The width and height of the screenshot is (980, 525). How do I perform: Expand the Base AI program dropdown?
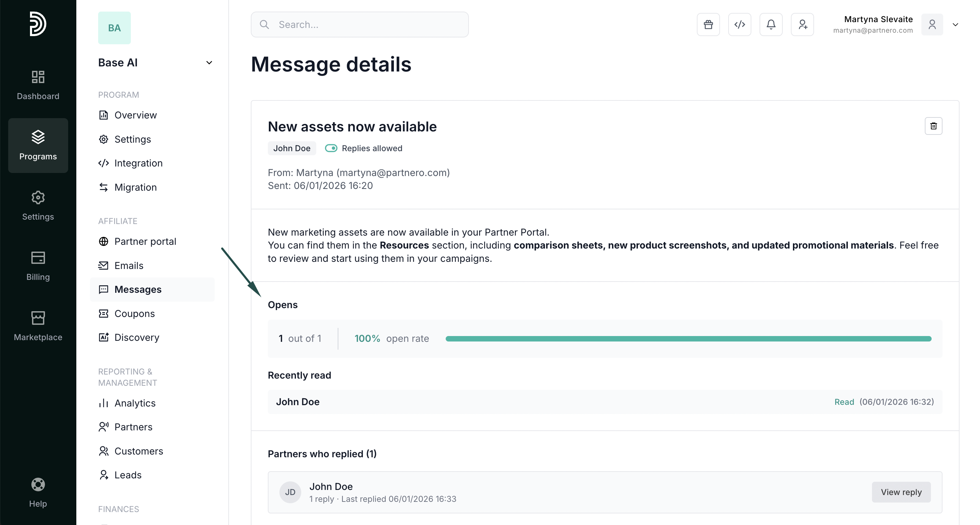tap(209, 63)
